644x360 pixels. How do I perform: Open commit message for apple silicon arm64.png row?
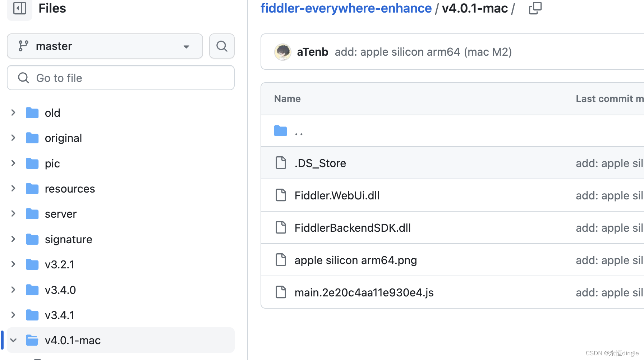coord(609,260)
